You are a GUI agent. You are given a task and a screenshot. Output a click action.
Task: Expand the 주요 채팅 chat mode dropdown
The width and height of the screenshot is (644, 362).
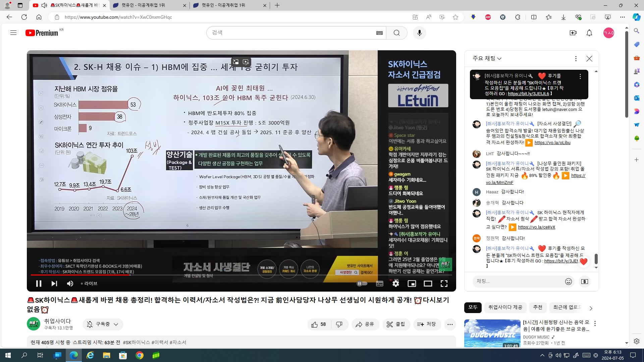(x=487, y=58)
